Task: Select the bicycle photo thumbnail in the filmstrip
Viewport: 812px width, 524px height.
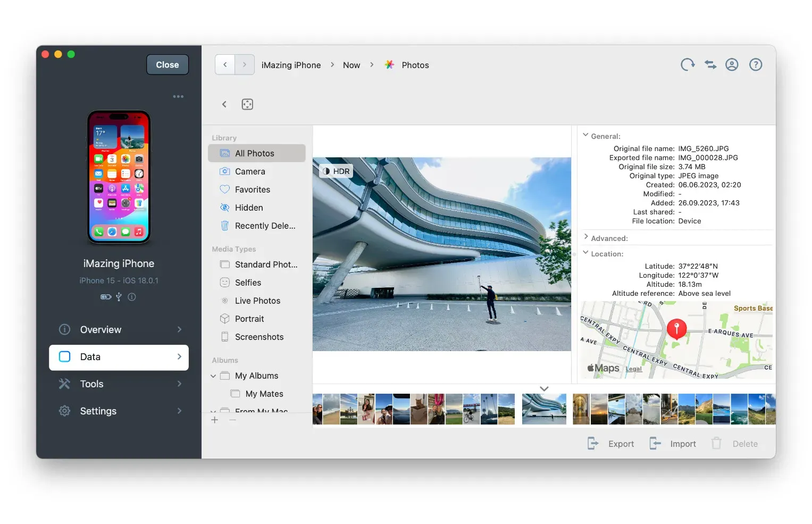Action: 471,410
